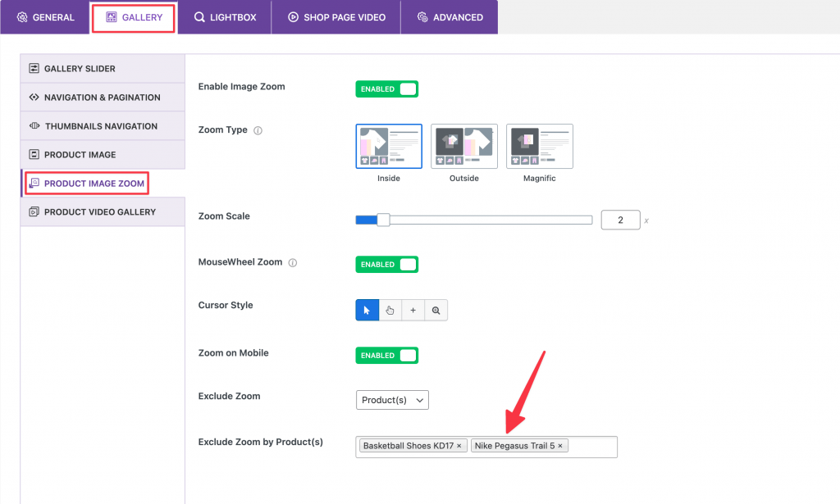Select the hand pointer cursor style
The height and width of the screenshot is (504, 840).
pyautogui.click(x=390, y=311)
